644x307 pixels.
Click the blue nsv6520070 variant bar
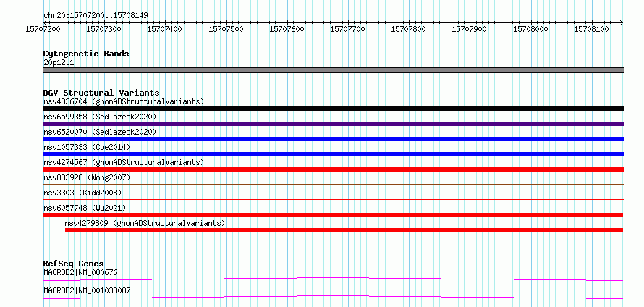click(333, 139)
